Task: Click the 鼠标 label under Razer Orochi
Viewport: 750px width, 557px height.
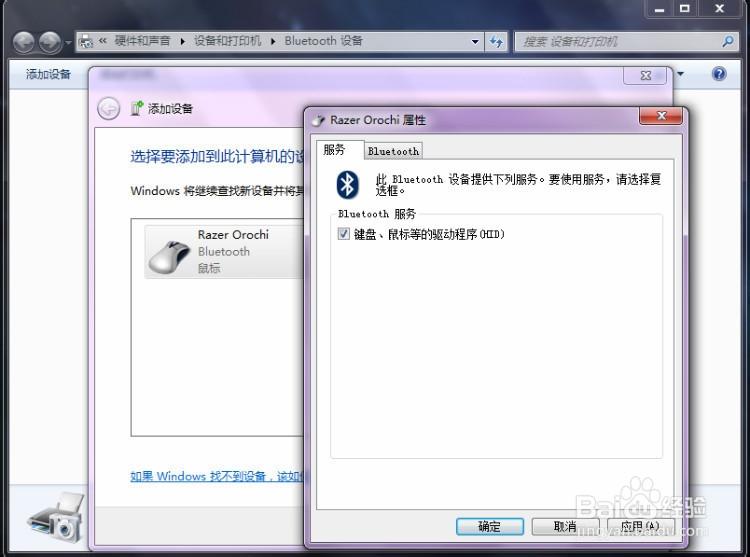Action: pos(209,268)
